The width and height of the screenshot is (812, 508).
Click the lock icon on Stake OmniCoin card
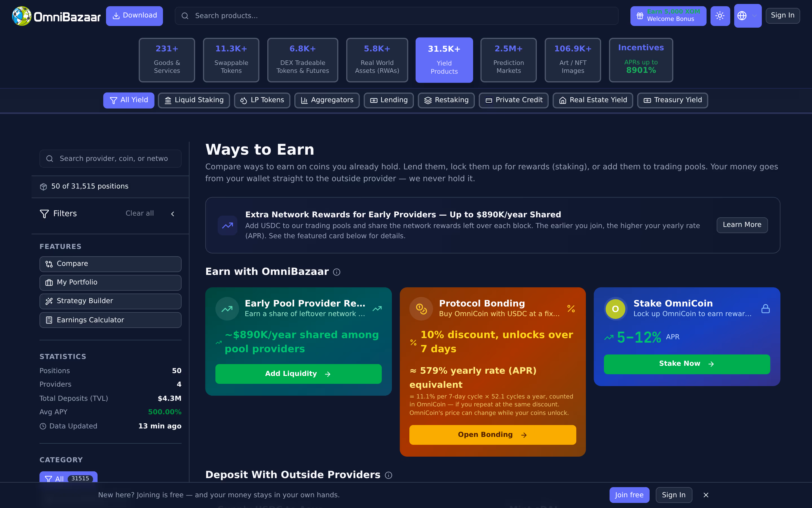click(x=765, y=308)
